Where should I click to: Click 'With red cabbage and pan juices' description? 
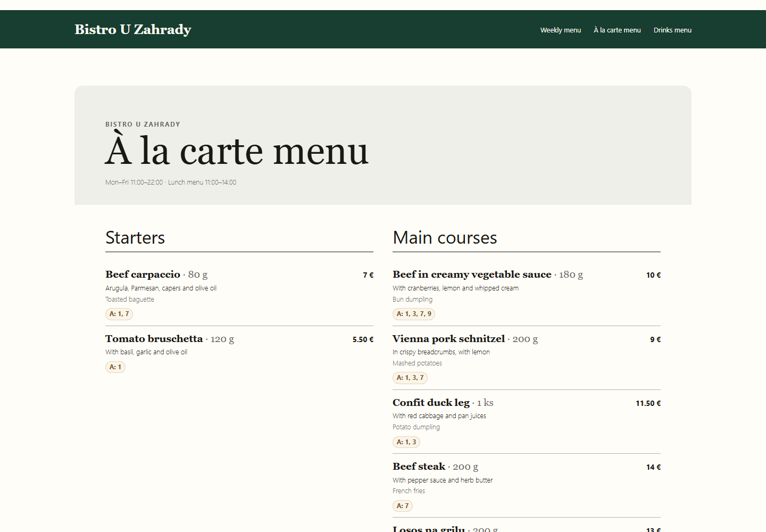[439, 415]
